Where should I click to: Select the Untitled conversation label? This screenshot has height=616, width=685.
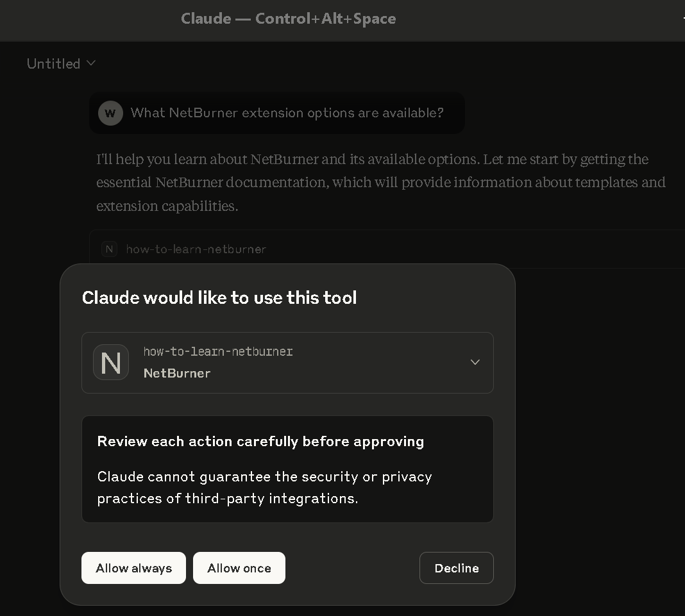pos(53,63)
